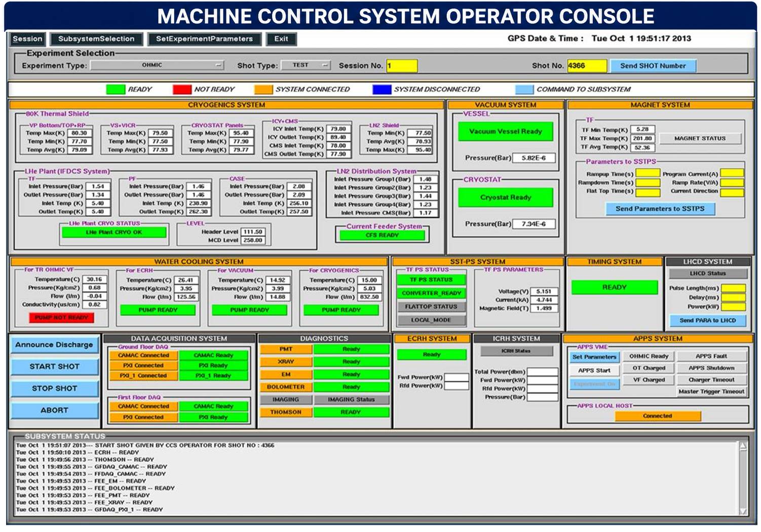The image size is (761, 532).
Task: Click the Flat Top Time(s) input field
Action: click(648, 191)
